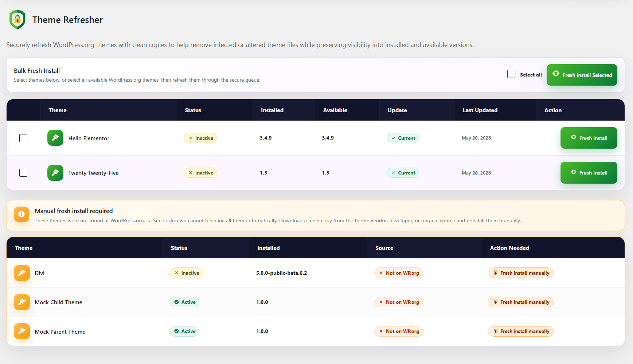
Task: Click Divi version 5.0.0-public-beta.6.2
Action: coord(282,273)
